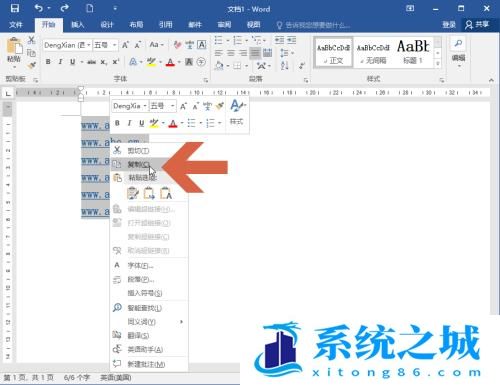Click the scissors Cut icon in the ribbon

31,40
